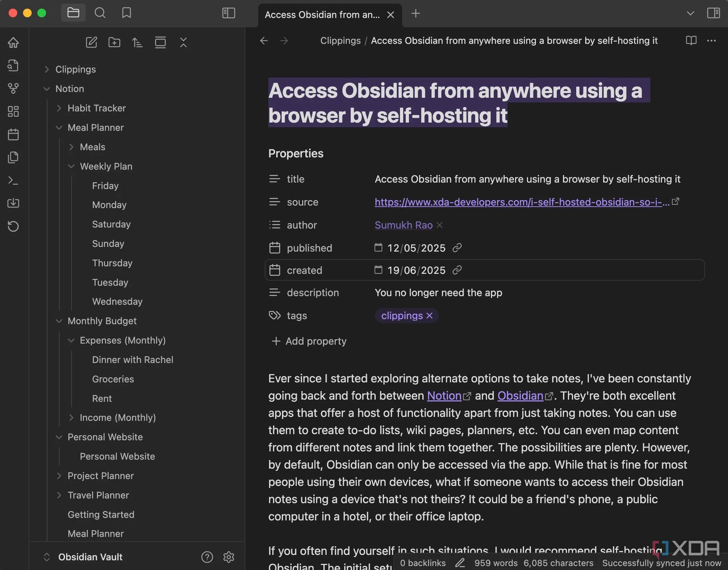Open bookmarks panel icon
Screen dimensions: 728x570
tap(126, 13)
